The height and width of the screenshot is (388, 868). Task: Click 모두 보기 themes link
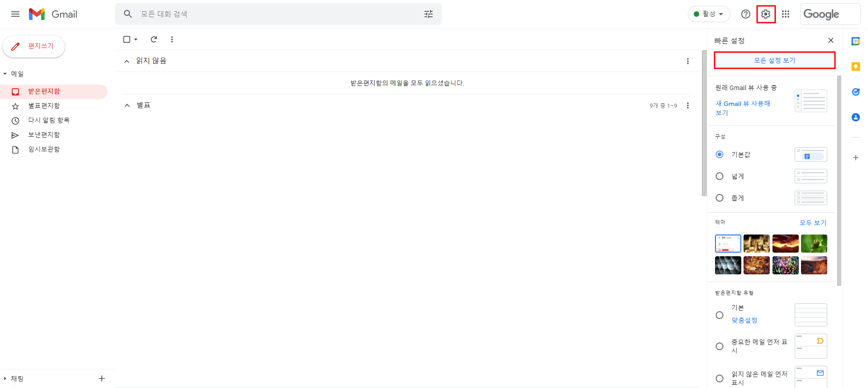coord(813,223)
